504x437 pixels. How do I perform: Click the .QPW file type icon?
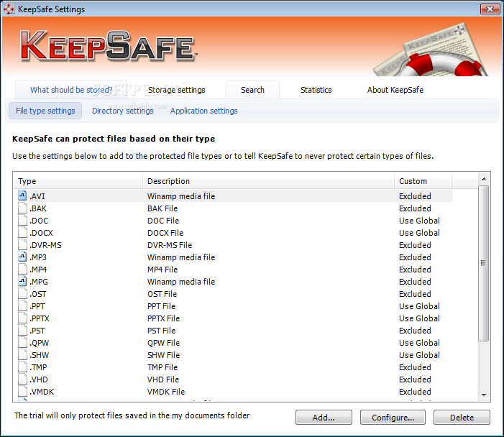(x=22, y=342)
